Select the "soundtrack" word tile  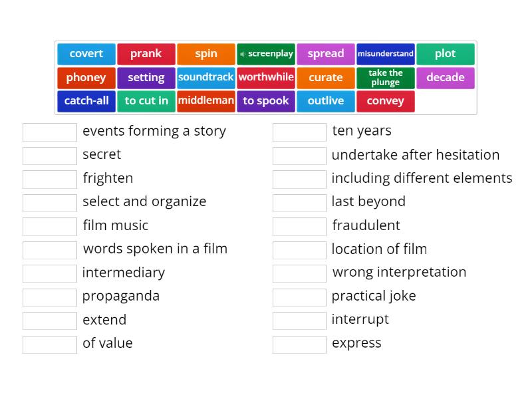206,78
